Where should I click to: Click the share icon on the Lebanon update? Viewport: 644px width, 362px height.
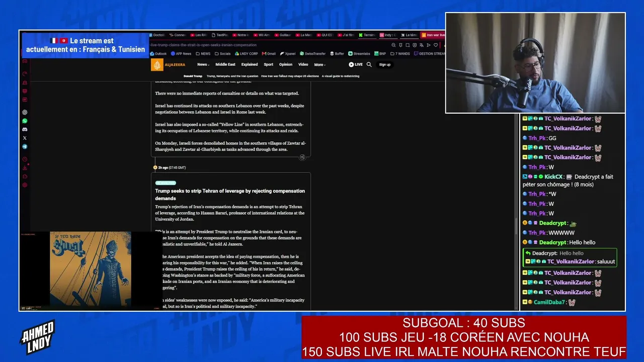[x=302, y=157]
